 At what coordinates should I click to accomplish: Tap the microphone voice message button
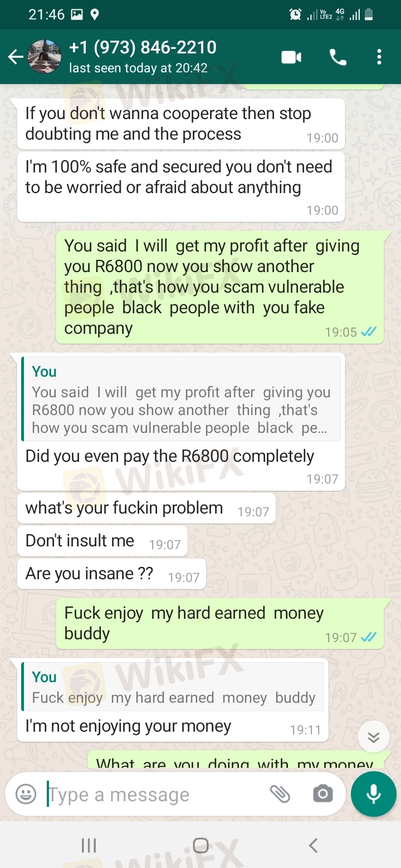point(374,794)
